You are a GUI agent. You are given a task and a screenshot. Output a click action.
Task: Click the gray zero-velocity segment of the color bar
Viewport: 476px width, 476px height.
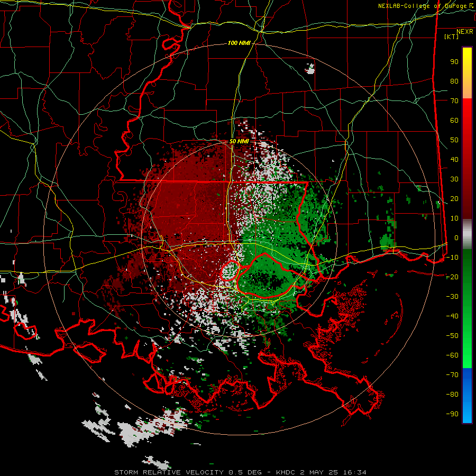click(467, 234)
